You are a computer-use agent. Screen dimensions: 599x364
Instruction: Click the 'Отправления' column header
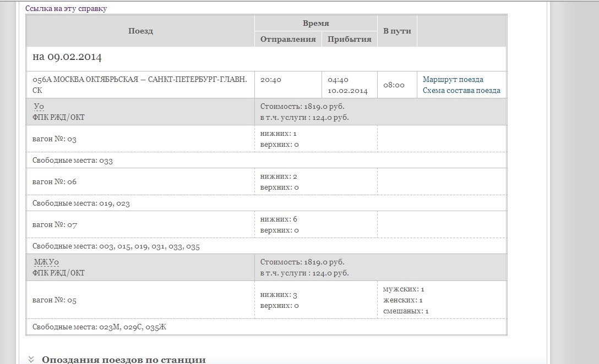tap(287, 40)
